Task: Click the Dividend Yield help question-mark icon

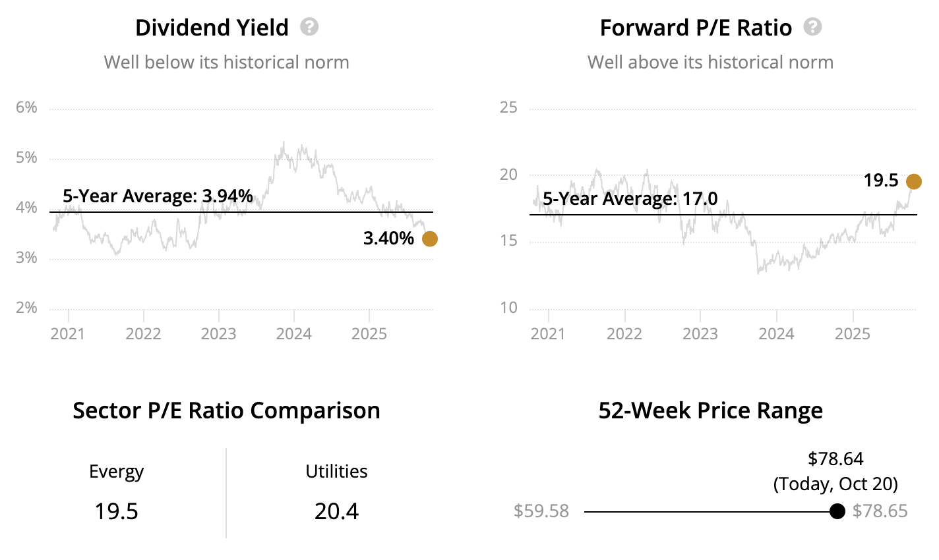Action: pyautogui.click(x=309, y=27)
